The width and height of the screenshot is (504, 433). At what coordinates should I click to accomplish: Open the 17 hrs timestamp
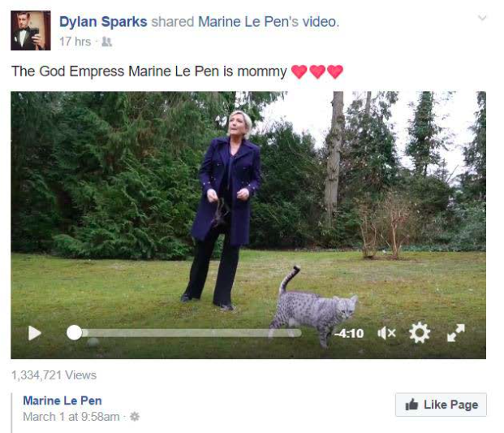tap(75, 41)
